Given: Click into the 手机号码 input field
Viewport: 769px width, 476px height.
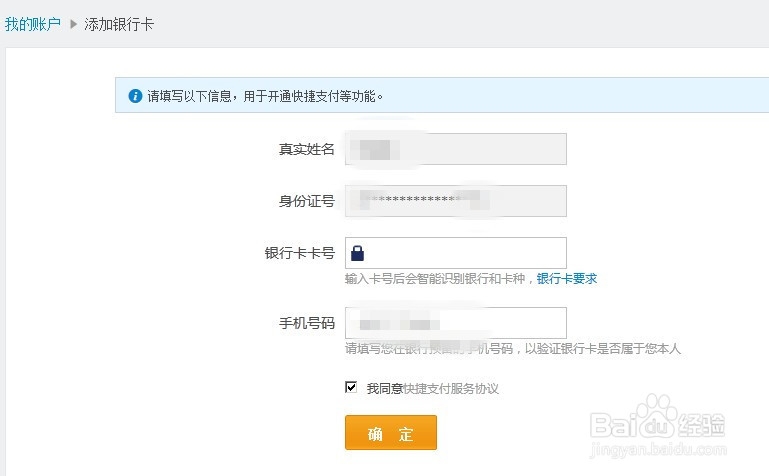Looking at the screenshot, I should coord(456,323).
